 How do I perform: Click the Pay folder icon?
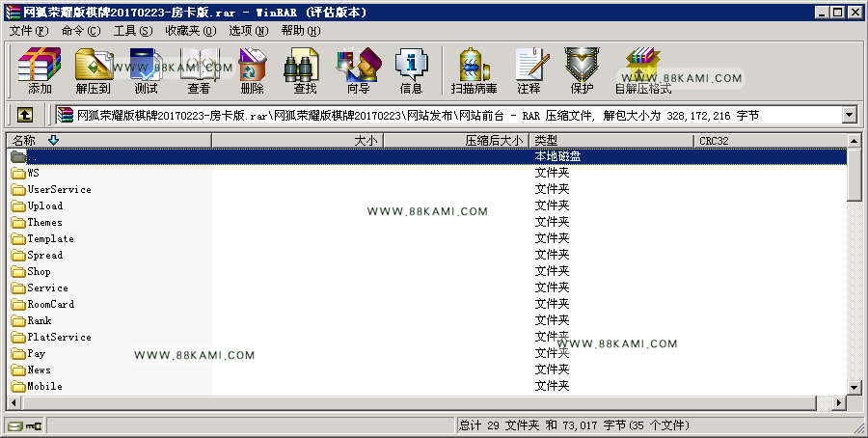click(18, 354)
